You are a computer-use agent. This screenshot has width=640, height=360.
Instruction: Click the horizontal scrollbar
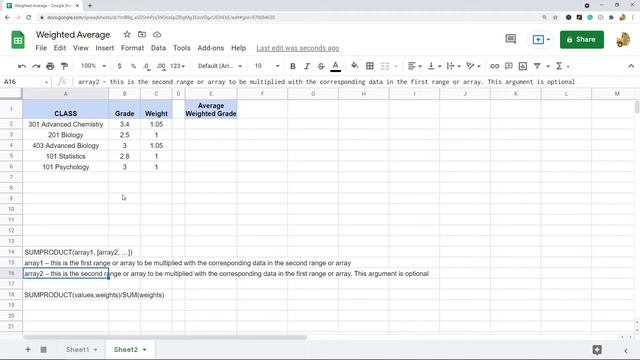pyautogui.click(x=164, y=338)
